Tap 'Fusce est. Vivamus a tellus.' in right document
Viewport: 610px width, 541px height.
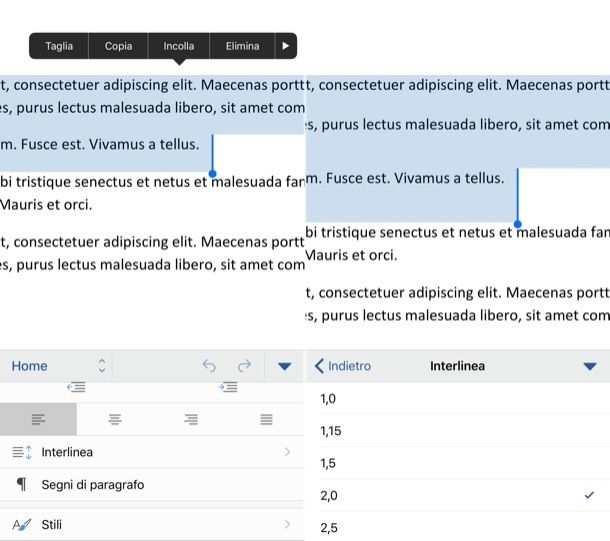pos(415,178)
